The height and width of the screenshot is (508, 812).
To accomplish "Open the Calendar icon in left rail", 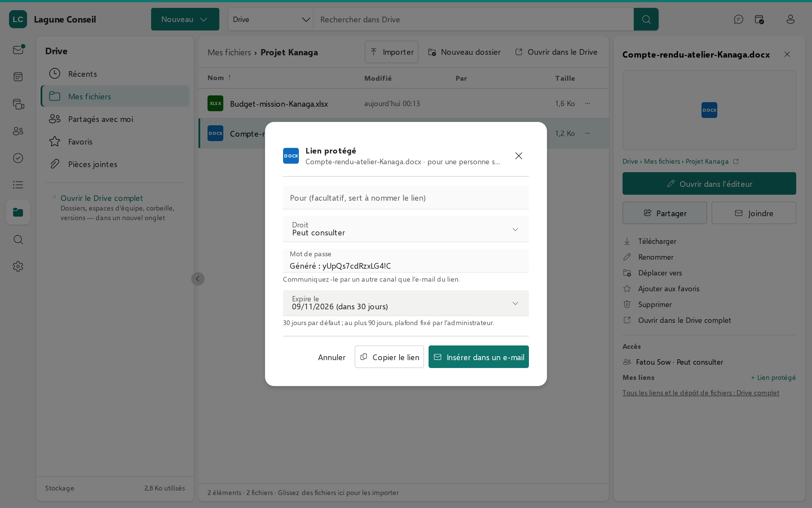I will point(18,77).
